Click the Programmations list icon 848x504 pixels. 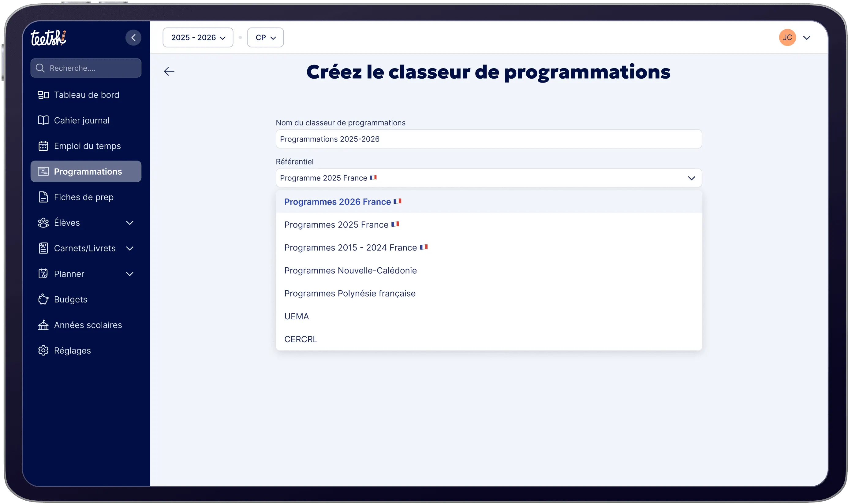coord(43,171)
